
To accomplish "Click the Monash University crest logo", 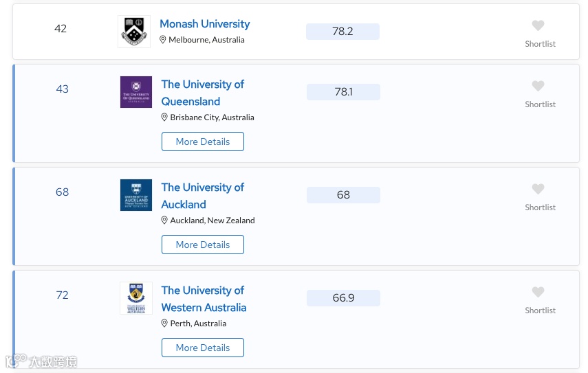I will 133,32.
